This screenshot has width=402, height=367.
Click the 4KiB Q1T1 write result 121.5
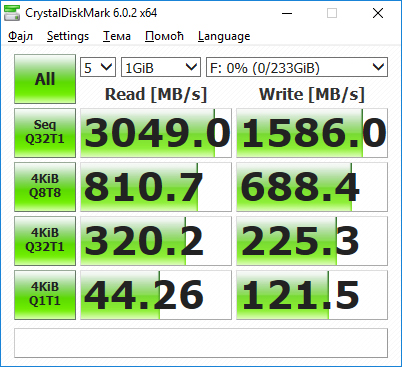tap(312, 295)
